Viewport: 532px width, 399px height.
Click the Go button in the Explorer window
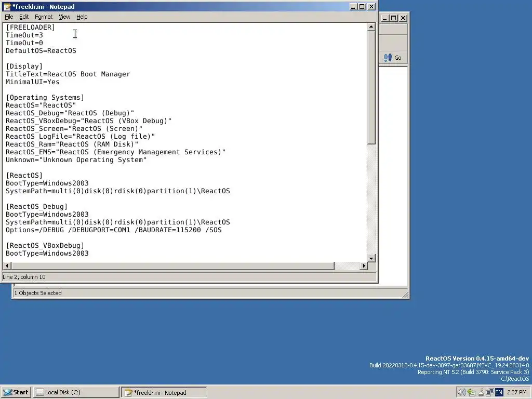coord(393,58)
